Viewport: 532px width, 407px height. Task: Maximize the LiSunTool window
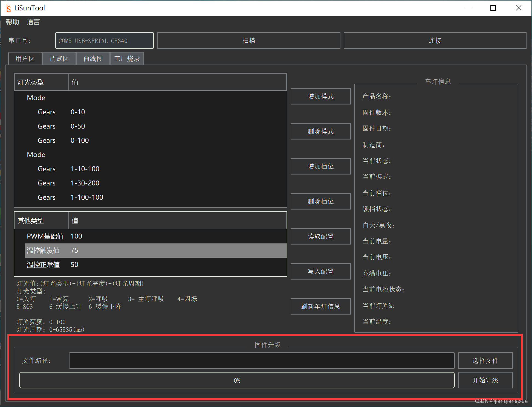click(493, 8)
